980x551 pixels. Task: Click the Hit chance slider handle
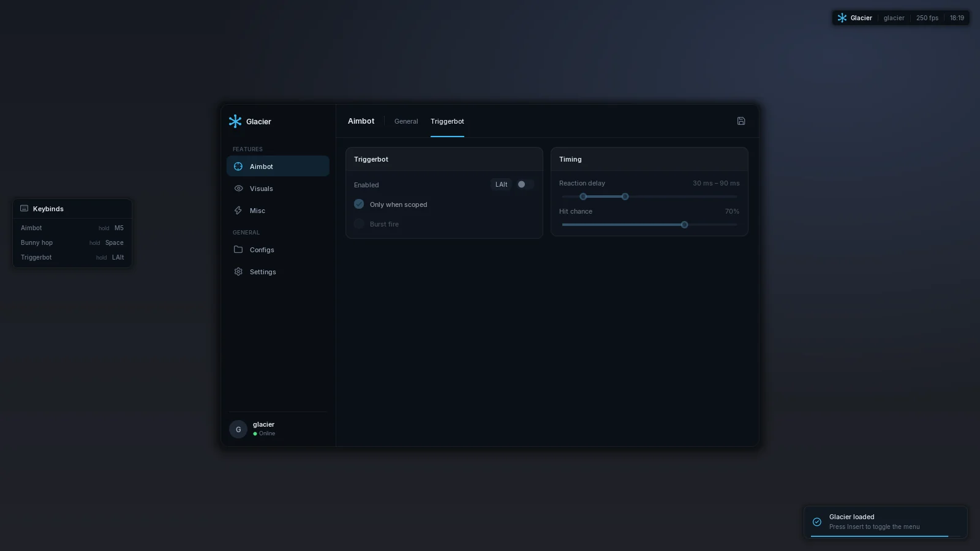(684, 225)
